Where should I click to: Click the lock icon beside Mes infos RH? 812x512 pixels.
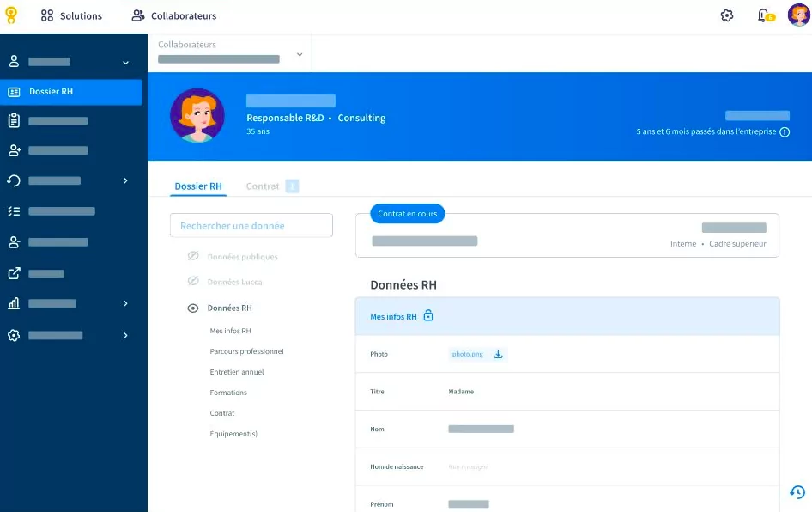428,316
